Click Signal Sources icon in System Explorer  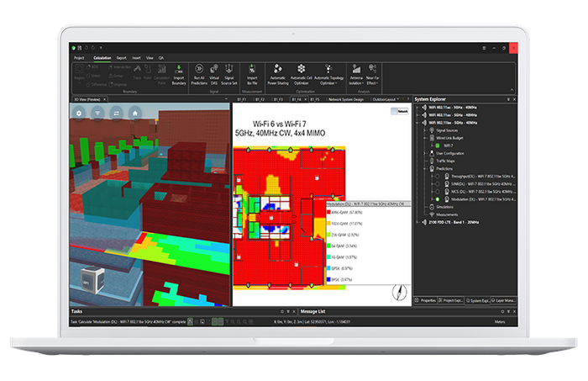pos(432,130)
